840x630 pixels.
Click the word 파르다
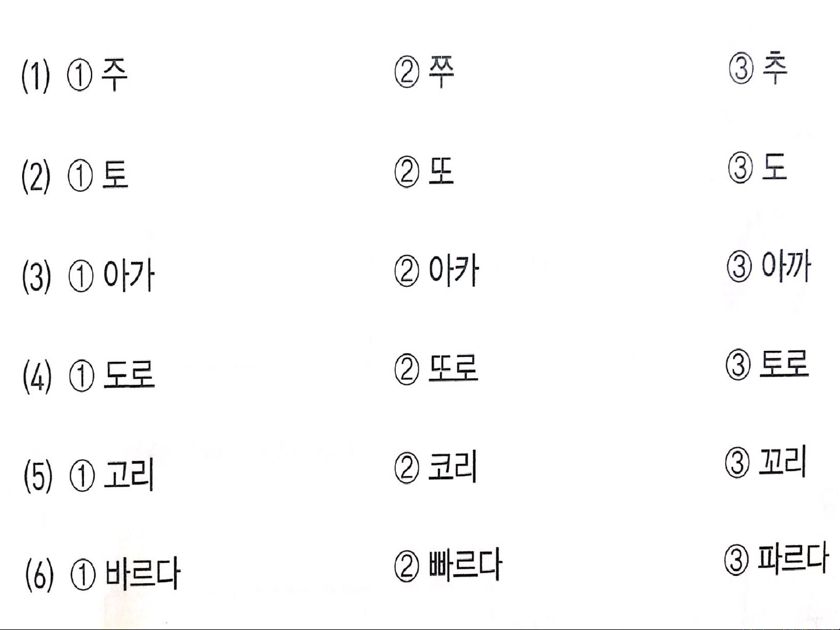[793, 558]
